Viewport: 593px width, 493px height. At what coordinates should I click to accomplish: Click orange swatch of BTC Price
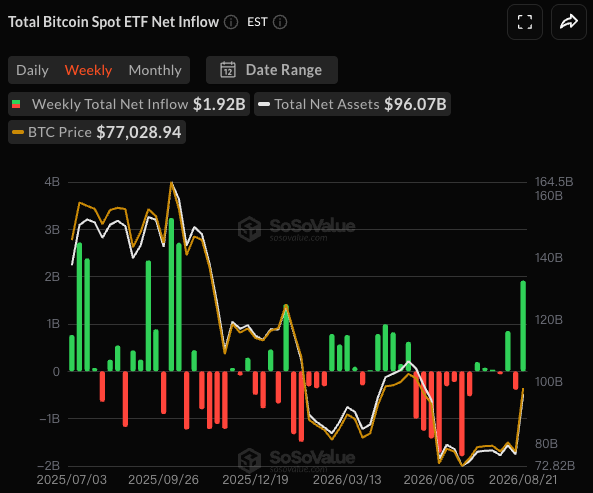pos(18,132)
